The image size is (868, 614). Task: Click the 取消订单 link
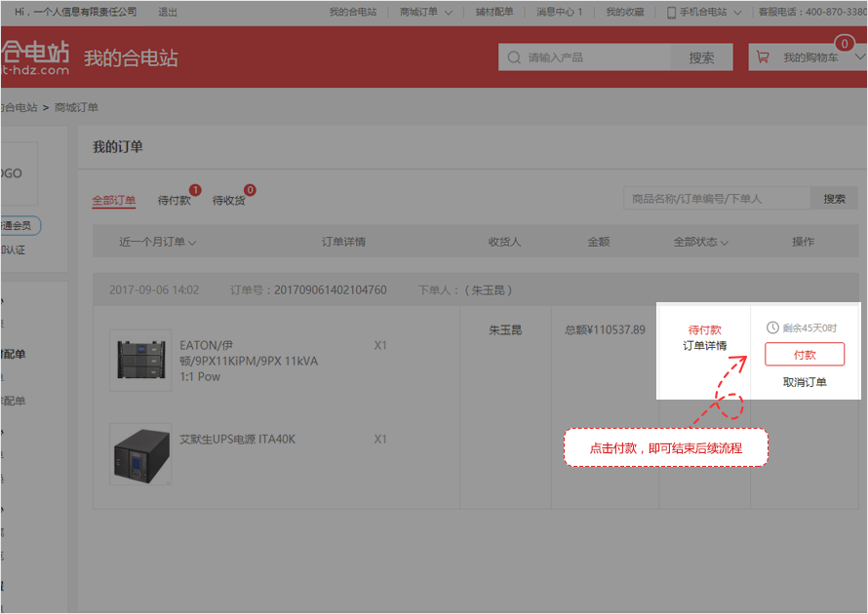(x=805, y=382)
